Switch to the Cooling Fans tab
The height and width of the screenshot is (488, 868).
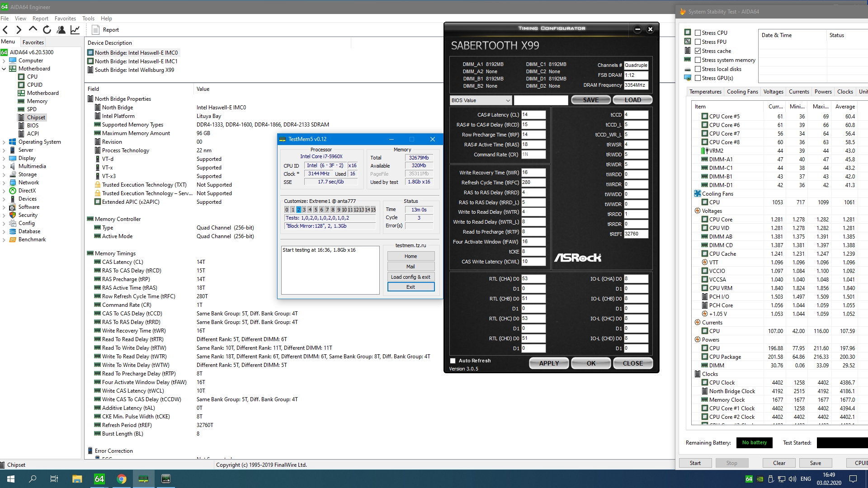[x=742, y=92]
